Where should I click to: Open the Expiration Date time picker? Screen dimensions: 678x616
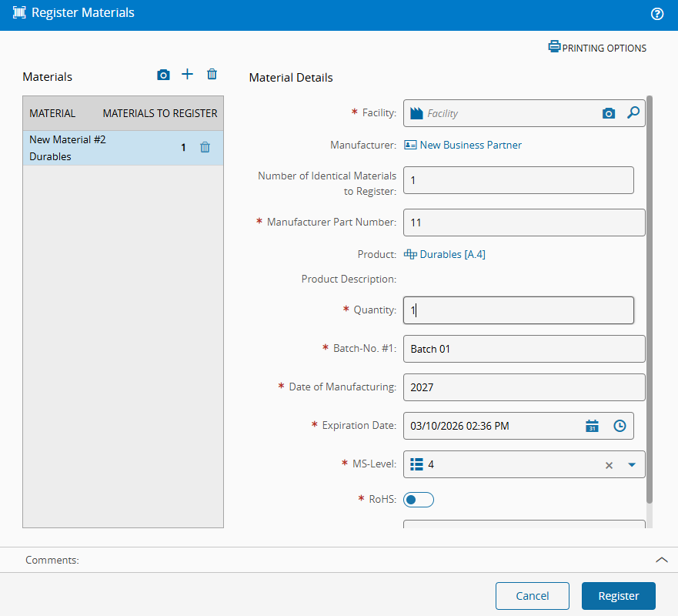pos(620,426)
